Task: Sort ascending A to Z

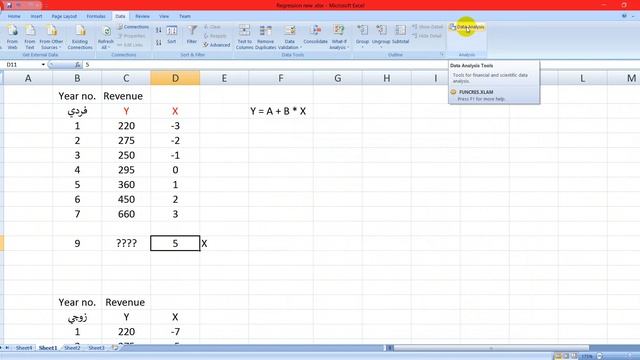Action: click(158, 30)
